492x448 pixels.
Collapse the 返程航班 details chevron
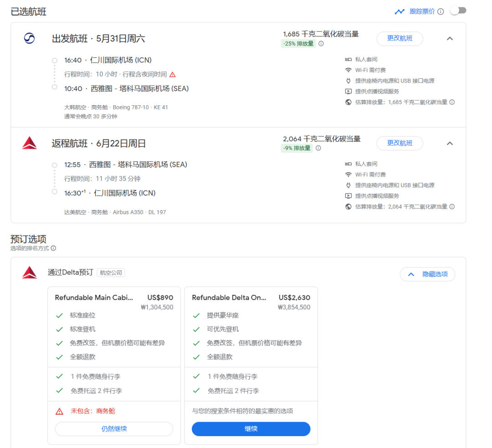450,144
